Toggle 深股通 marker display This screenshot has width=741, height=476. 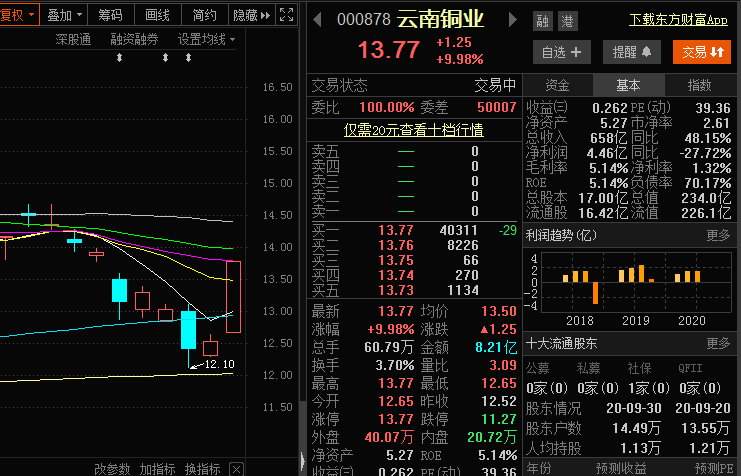(x=73, y=40)
